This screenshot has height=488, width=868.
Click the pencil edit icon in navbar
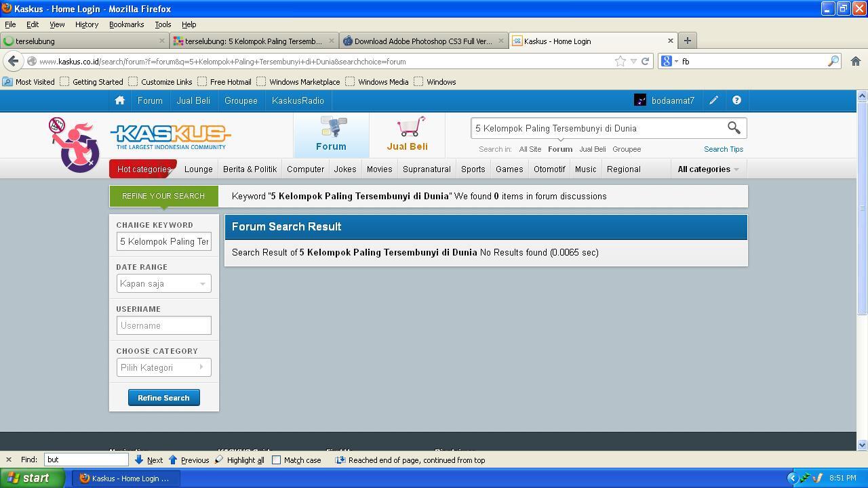pyautogui.click(x=713, y=100)
